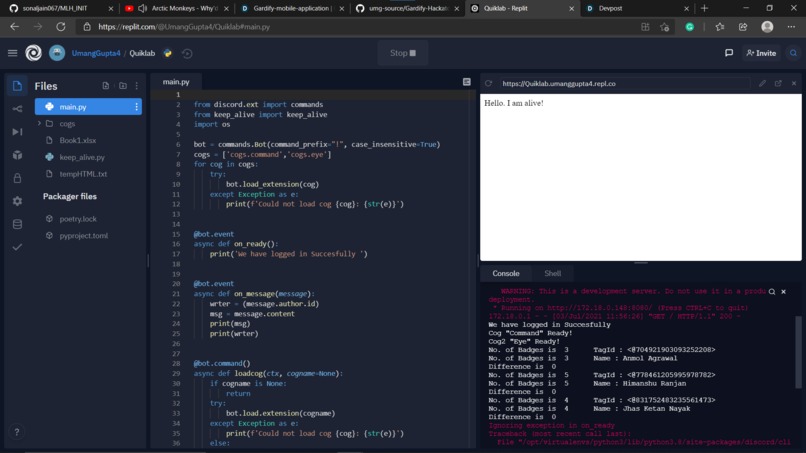Viewport: 806px width, 453px height.
Task: Click the webview edit pencil icon
Action: tap(762, 83)
